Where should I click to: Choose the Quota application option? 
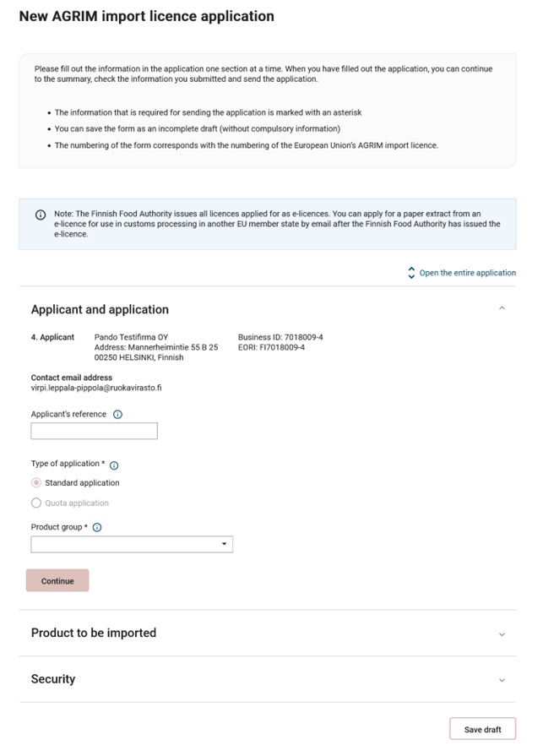click(35, 503)
